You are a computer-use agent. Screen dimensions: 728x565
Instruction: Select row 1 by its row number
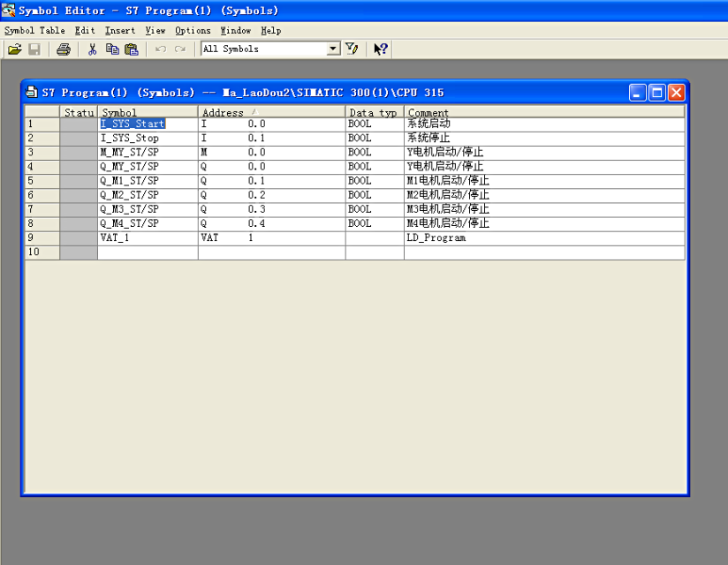click(x=42, y=124)
